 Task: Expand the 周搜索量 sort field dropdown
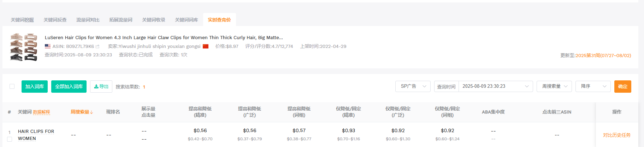[x=554, y=86]
